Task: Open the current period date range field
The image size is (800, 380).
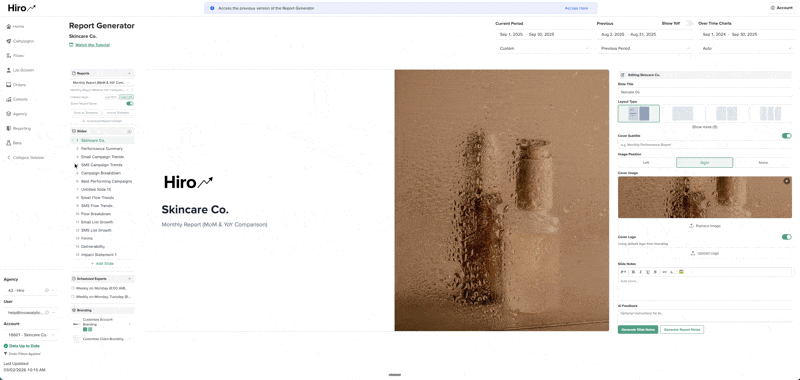Action: [544, 34]
